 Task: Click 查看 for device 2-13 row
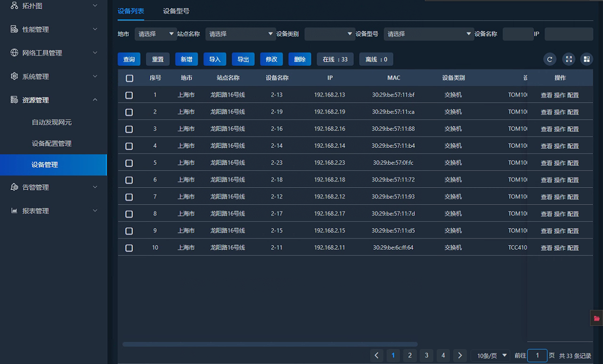[x=546, y=95]
